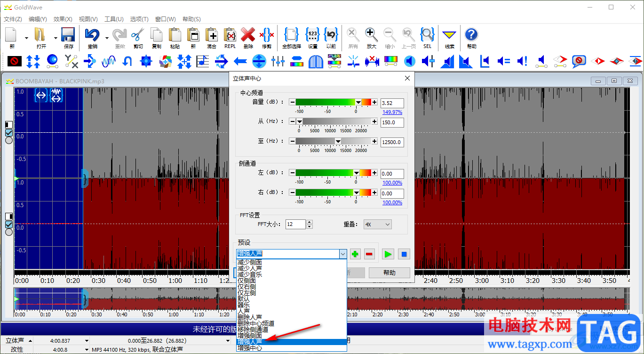Image resolution: width=644 pixels, height=354 pixels.
Task: Click the red minus remove preset button
Action: click(369, 254)
